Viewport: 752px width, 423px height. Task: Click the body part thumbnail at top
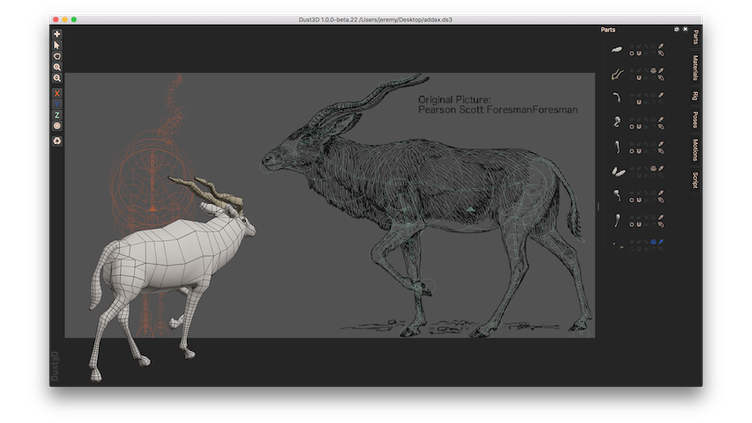point(618,49)
